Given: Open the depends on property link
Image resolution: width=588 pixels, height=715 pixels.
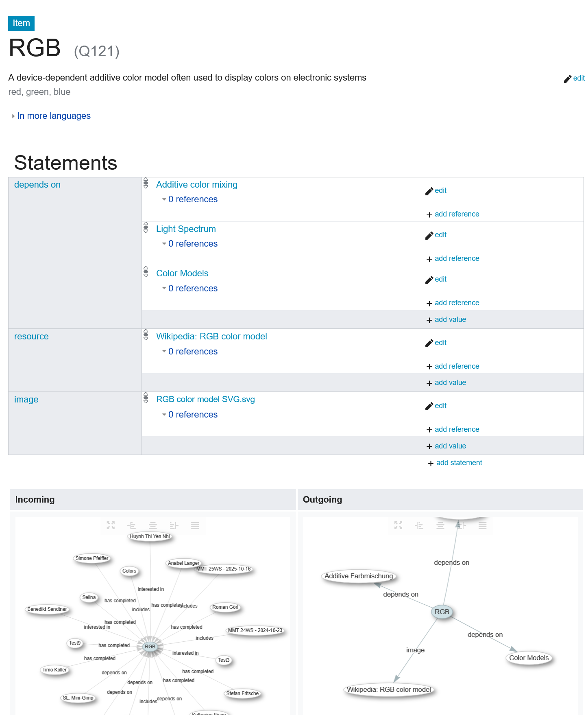Looking at the screenshot, I should (x=37, y=185).
